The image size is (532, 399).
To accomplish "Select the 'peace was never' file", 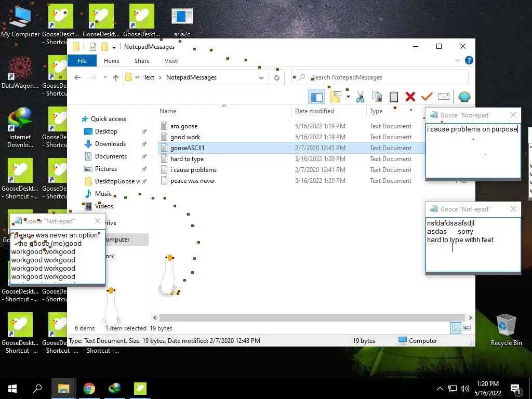I will coord(193,181).
